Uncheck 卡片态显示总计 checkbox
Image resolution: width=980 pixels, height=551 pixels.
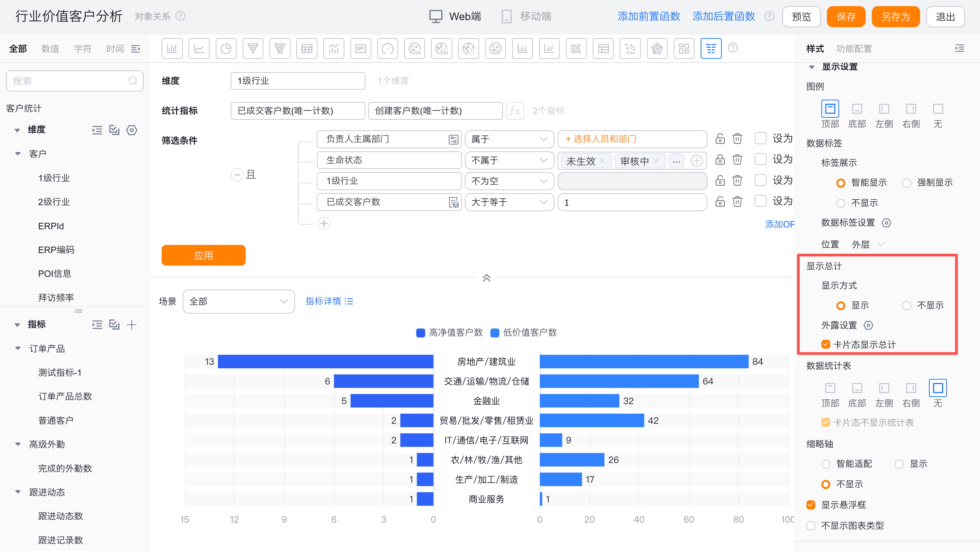(x=826, y=345)
